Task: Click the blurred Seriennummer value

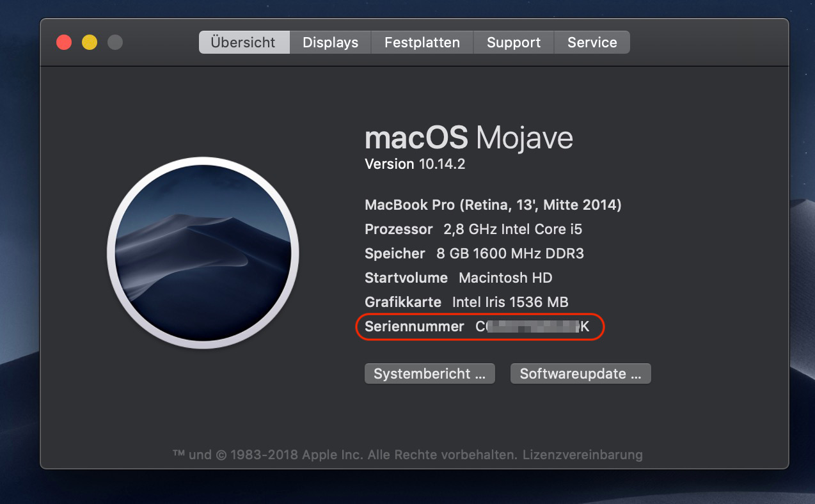Action: pos(531,327)
